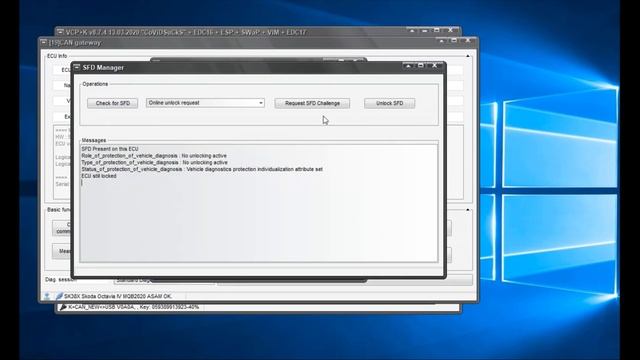Click the VCP+K main window title icon
The width and height of the screenshot is (640, 360).
coord(60,32)
